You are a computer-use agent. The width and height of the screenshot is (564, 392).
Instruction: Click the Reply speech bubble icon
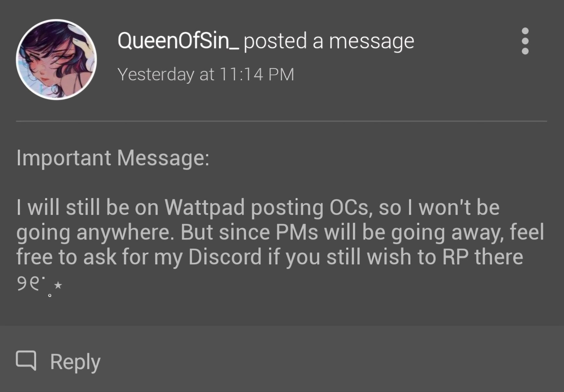[26, 360]
